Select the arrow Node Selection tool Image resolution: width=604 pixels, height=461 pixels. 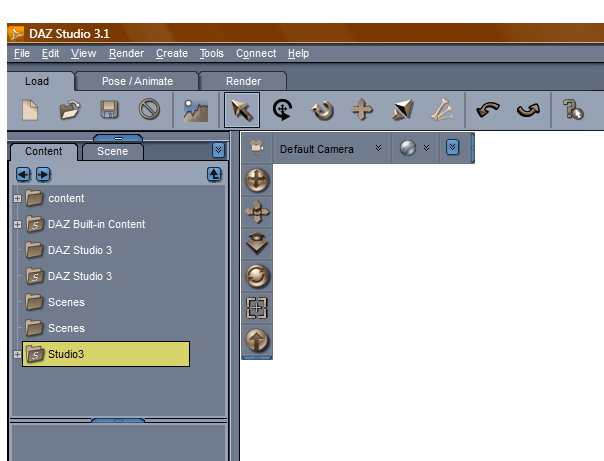click(x=242, y=110)
